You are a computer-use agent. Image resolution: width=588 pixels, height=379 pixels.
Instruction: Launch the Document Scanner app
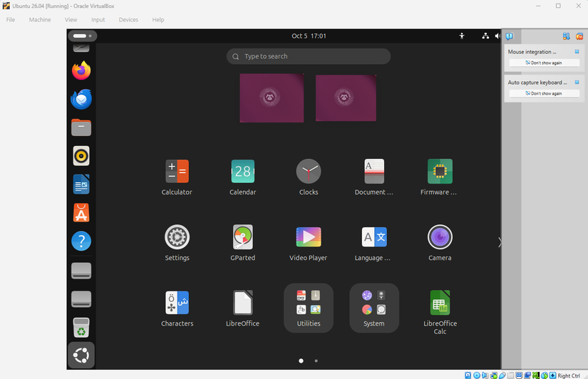pos(374,177)
